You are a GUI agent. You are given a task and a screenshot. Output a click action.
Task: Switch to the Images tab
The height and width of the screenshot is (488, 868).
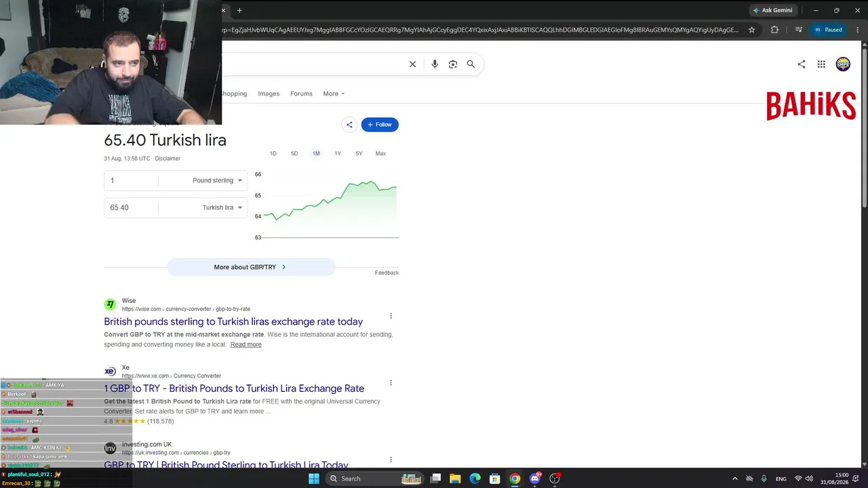pos(269,94)
